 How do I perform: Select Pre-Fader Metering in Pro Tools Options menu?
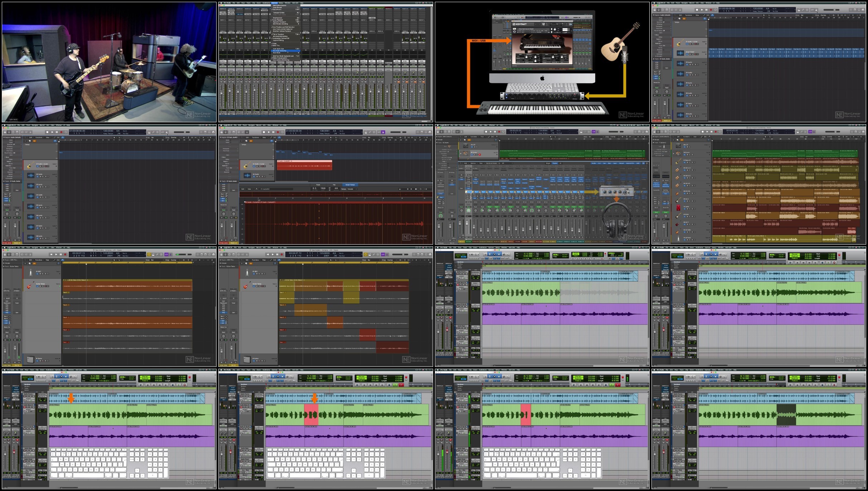[286, 51]
